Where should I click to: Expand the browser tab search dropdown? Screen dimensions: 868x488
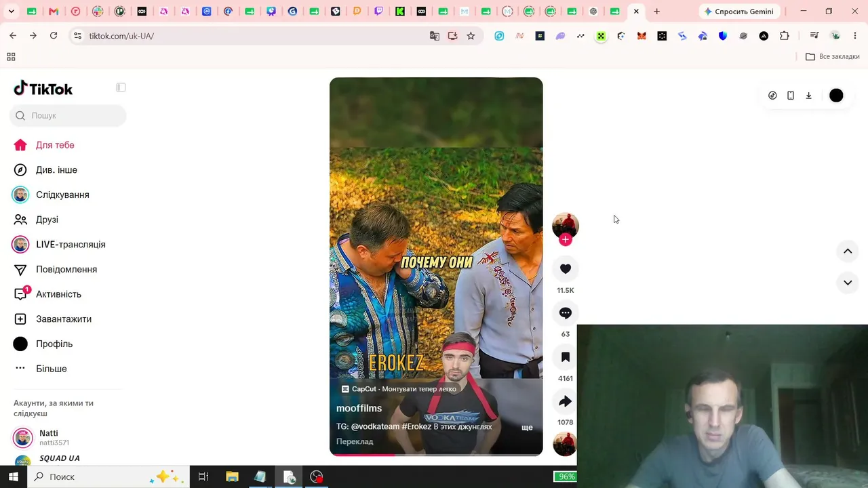tap(12, 12)
